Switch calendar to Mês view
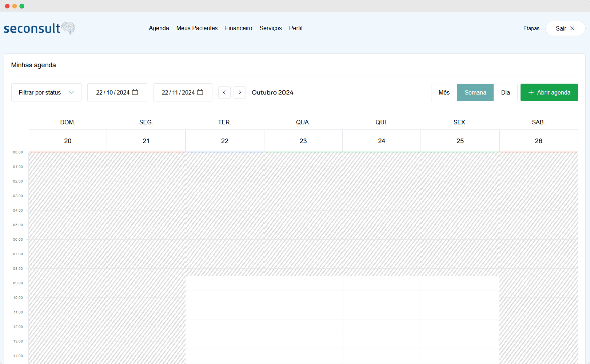 [x=444, y=92]
